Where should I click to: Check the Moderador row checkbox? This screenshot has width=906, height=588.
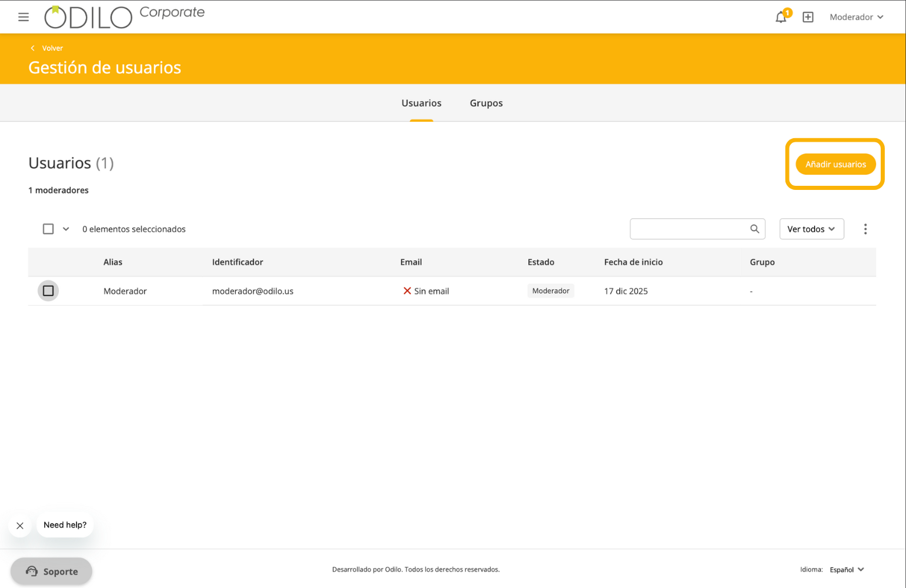48,291
